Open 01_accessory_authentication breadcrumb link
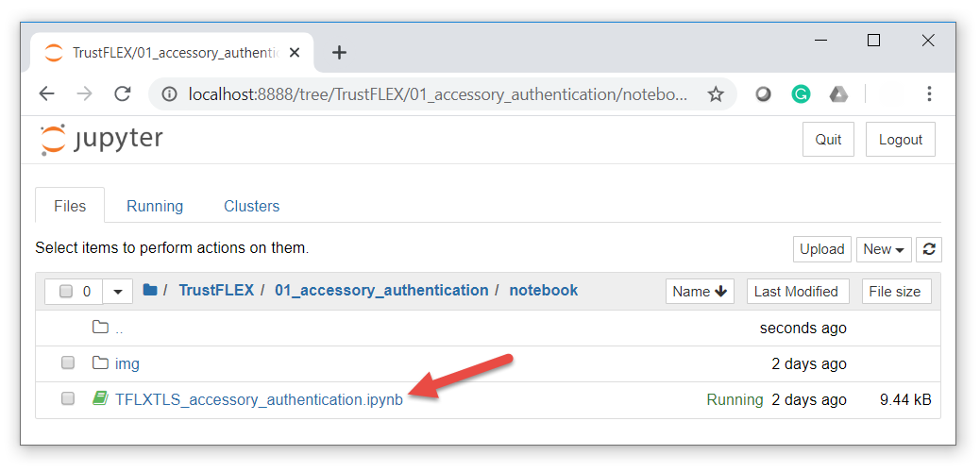The image size is (980, 472). pos(381,290)
